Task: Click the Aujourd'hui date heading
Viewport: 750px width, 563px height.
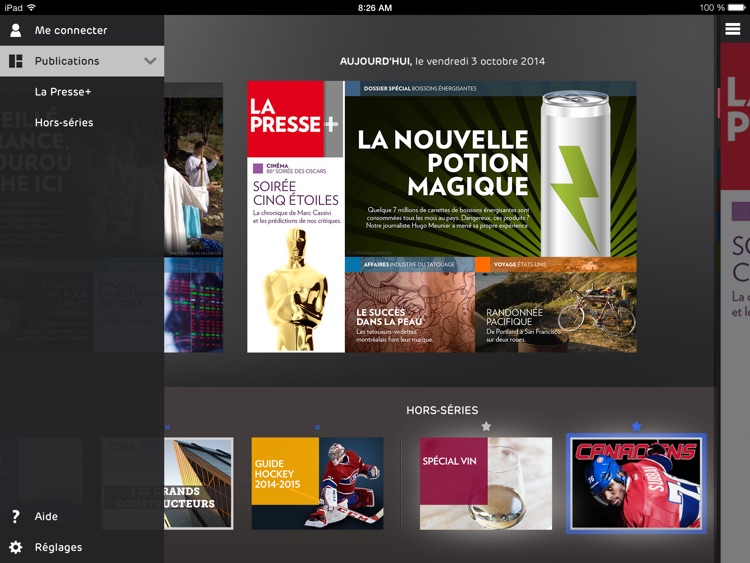Action: (x=442, y=61)
